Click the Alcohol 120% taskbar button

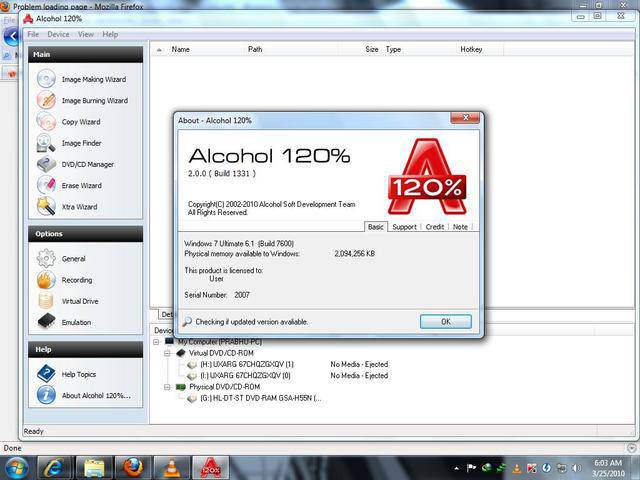tap(210, 468)
